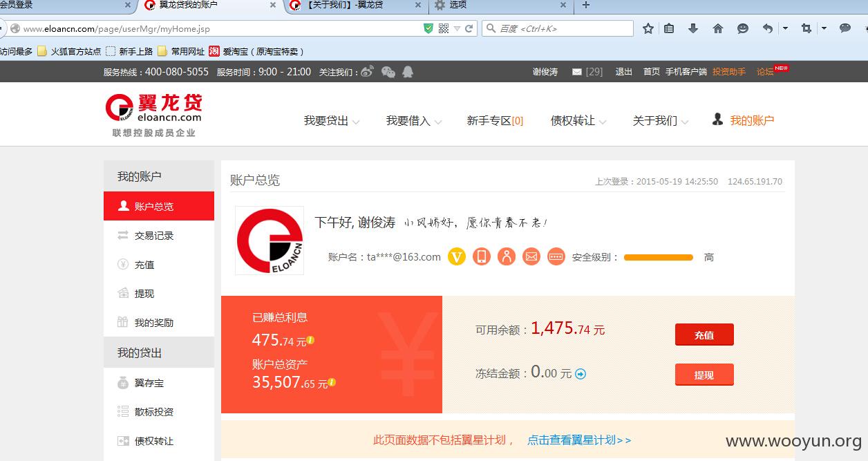Go to browser home page icon

(718, 28)
